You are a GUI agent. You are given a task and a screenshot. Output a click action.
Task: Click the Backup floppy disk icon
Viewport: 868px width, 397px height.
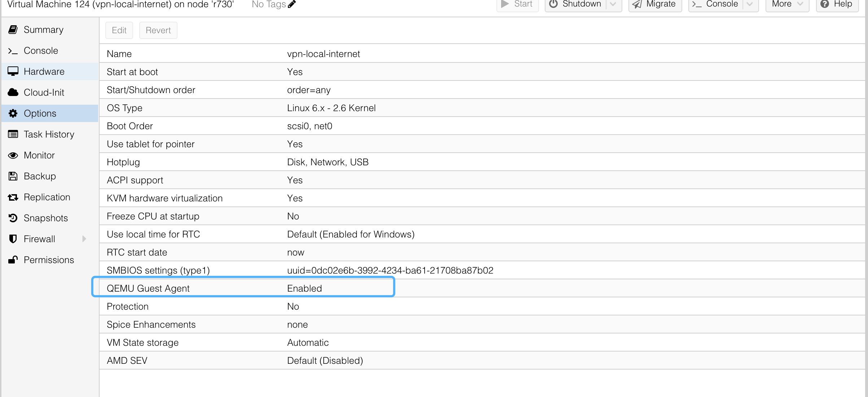coord(13,176)
